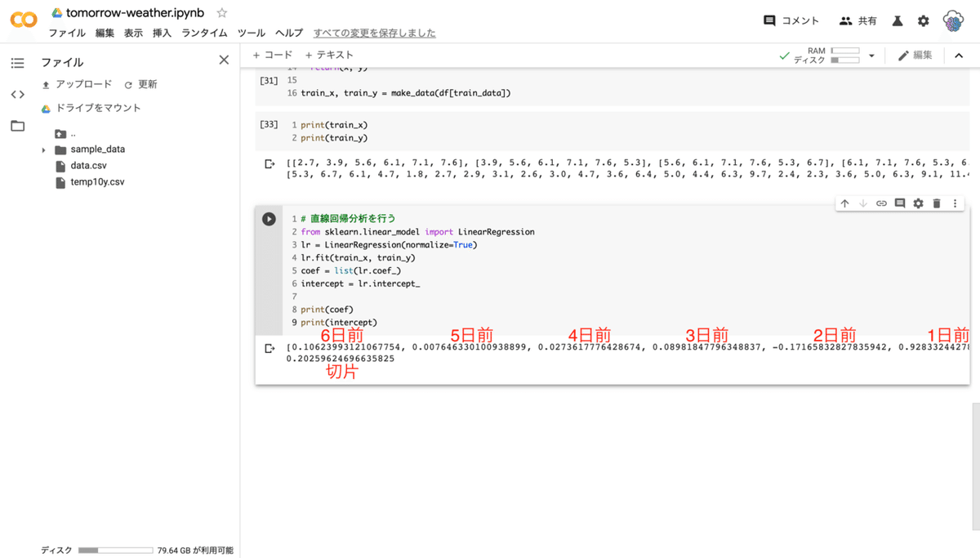Click the output icon beside the coefficient list
980x558 pixels.
[x=269, y=349]
